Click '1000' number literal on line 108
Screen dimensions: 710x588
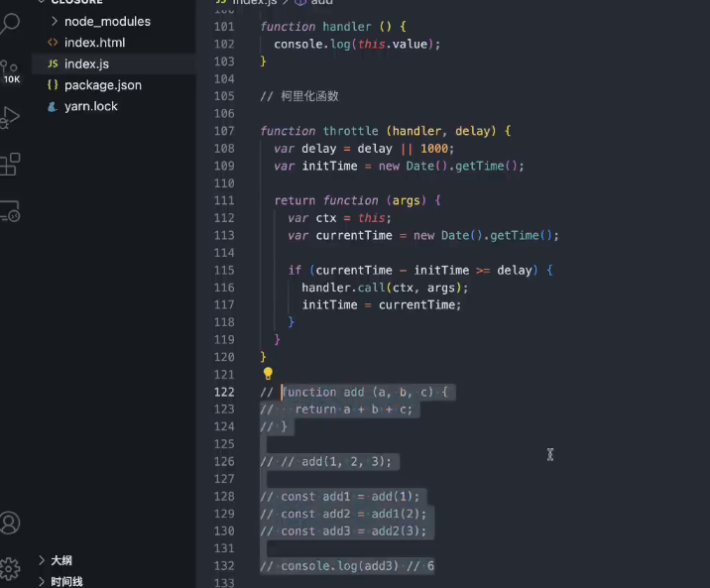[x=434, y=149]
